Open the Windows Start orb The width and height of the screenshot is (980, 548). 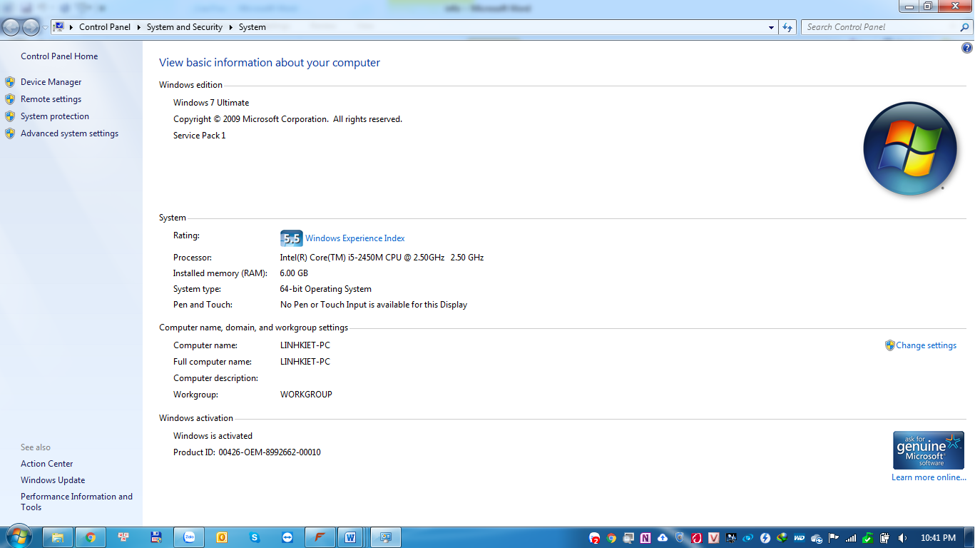click(x=18, y=537)
